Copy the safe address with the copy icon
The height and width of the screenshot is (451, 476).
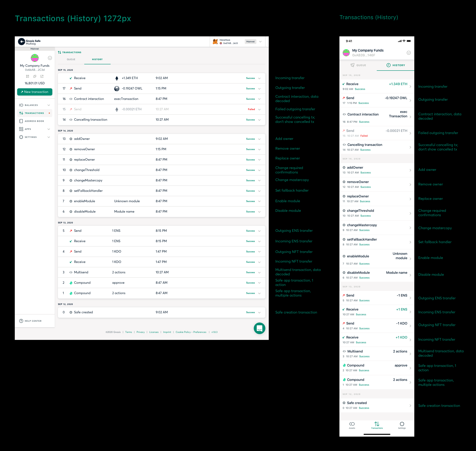point(35,76)
